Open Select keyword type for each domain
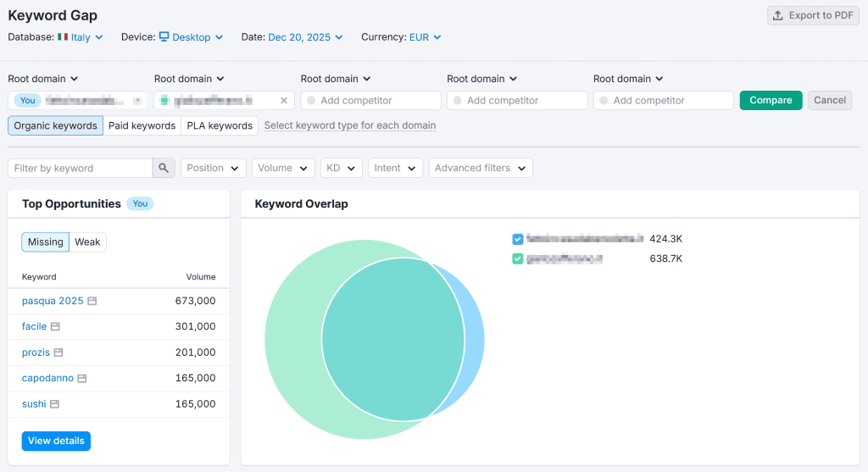This screenshot has width=868, height=472. point(350,125)
